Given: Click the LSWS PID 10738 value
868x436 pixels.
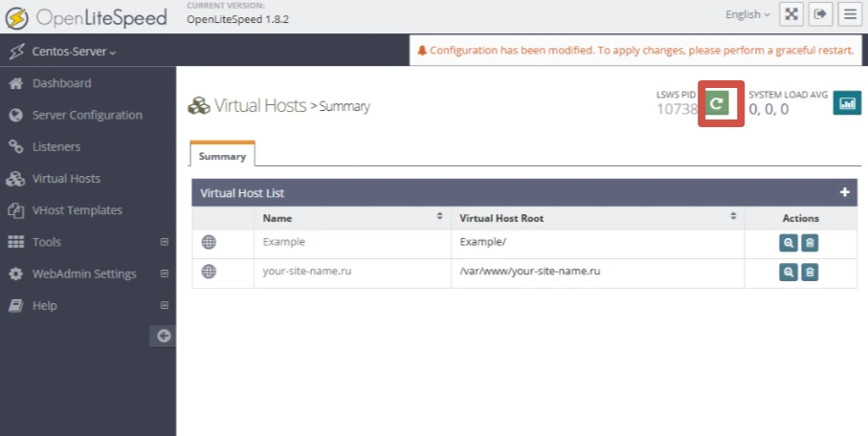Looking at the screenshot, I should click(677, 109).
